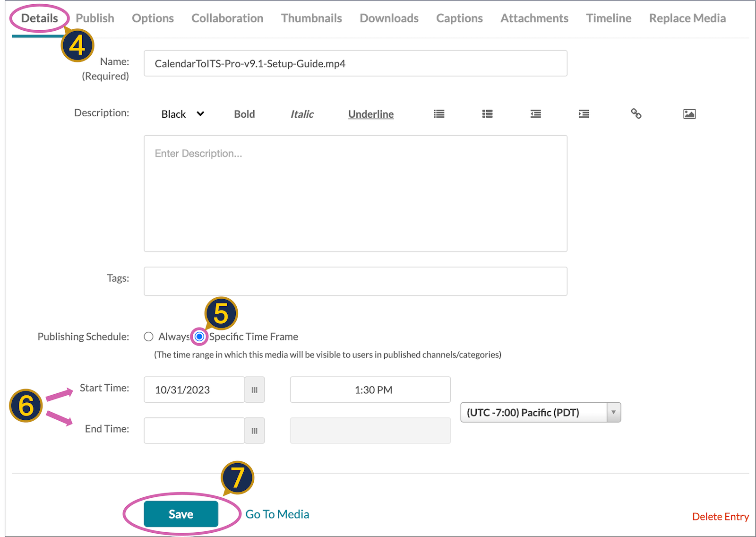Follow the Go To Media link

pos(277,514)
